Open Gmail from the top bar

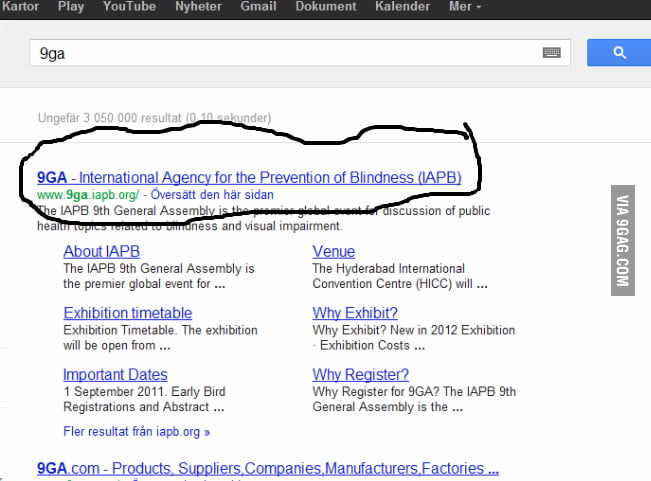point(258,6)
